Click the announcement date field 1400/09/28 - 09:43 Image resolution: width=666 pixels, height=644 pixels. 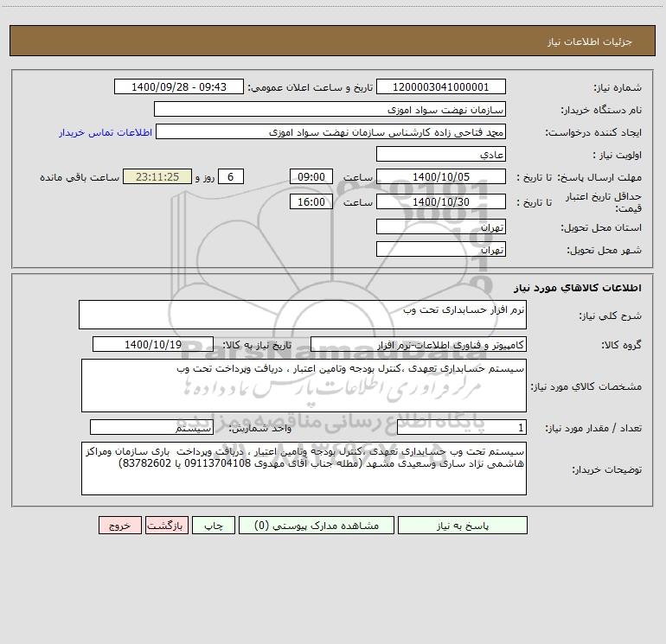click(x=179, y=86)
